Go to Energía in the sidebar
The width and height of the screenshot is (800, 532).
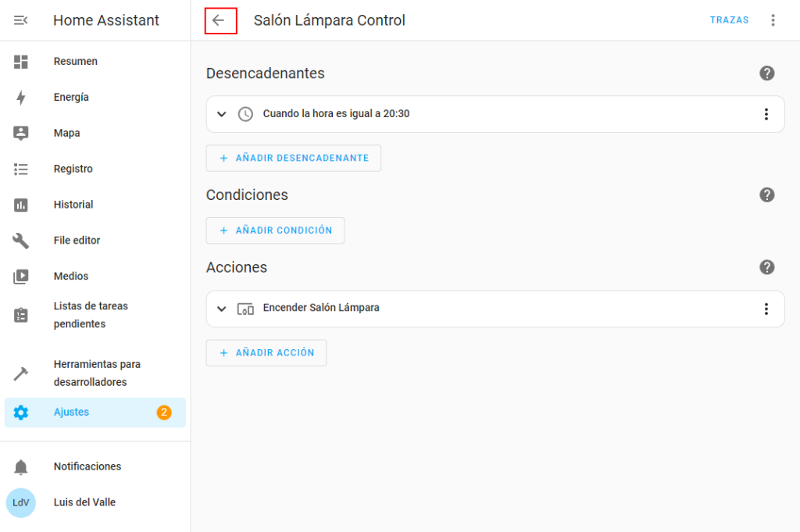71,98
